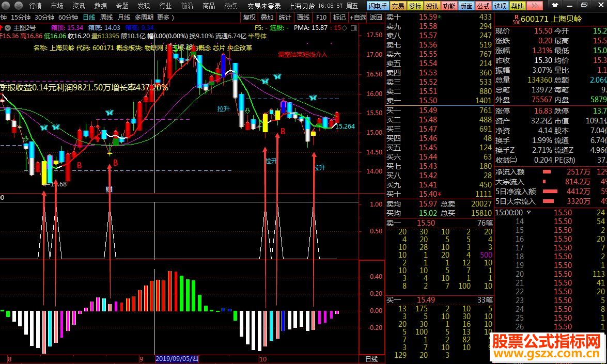The width and height of the screenshot is (607, 364).
Task: Switch to 月线 monthly period
Action: pos(124,18)
